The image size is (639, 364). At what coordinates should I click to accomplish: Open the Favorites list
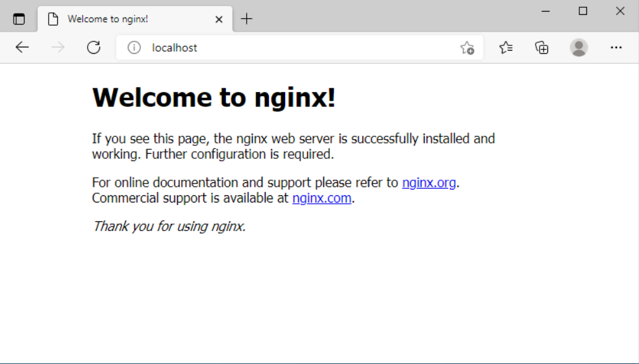pos(506,47)
